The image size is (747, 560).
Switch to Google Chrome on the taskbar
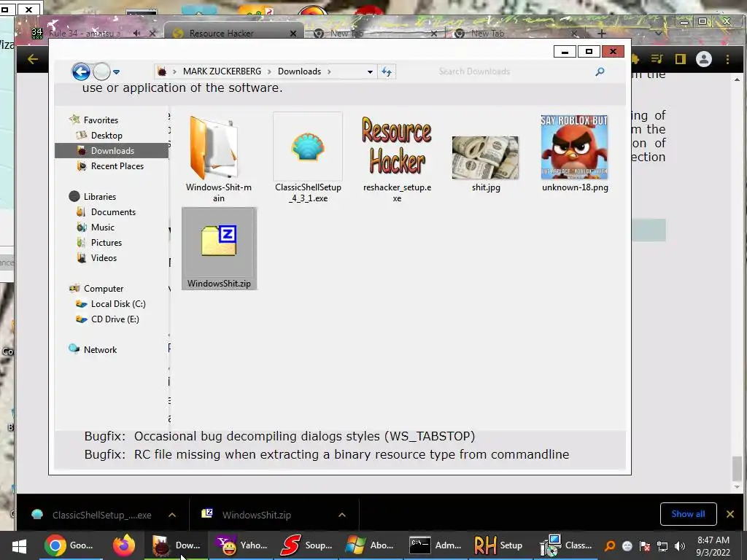pyautogui.click(x=69, y=545)
